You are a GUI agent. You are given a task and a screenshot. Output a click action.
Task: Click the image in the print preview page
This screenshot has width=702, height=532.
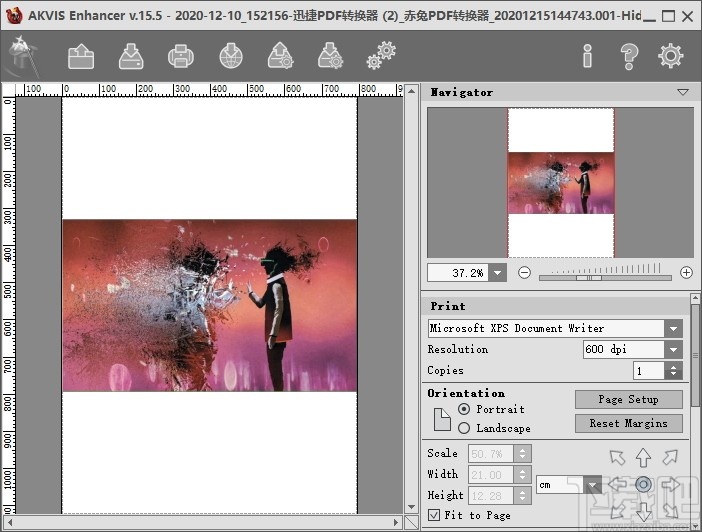tap(210, 305)
